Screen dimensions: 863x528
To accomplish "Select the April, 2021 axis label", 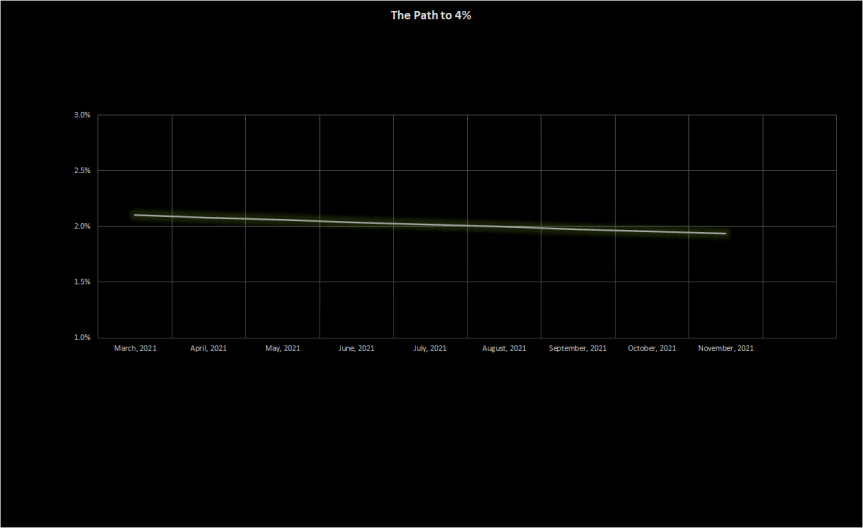I will 209,349.
